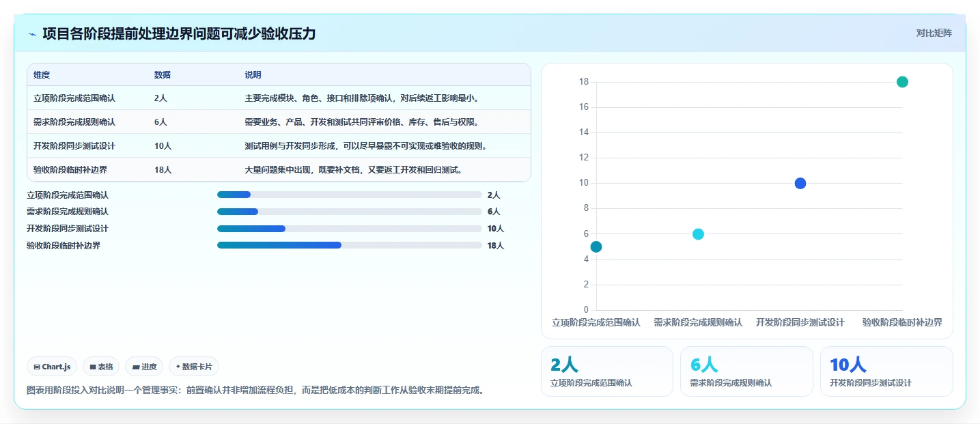Image resolution: width=980 pixels, height=424 pixels.
Task: Open the 6人 summary card
Action: 746,371
